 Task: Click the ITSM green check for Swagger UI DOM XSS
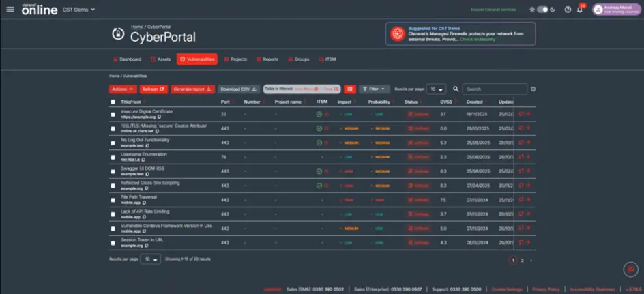319,171
